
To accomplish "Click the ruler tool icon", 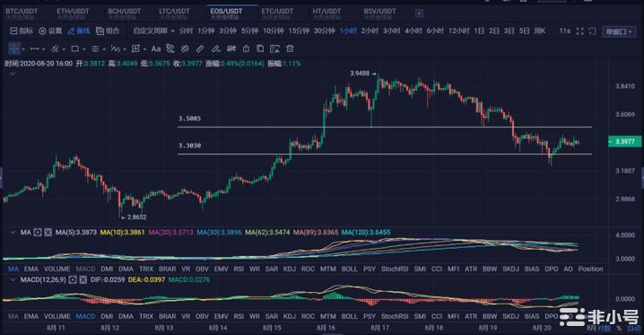I will (200, 48).
